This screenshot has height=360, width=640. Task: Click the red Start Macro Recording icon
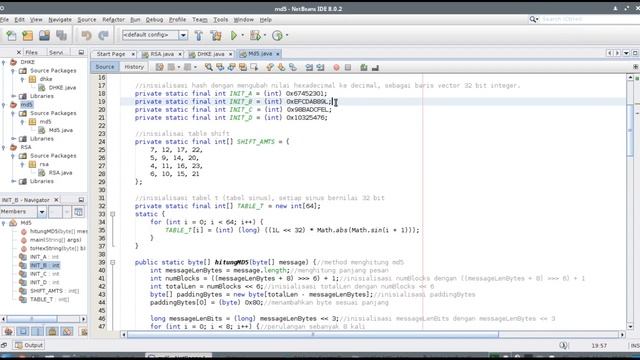click(336, 67)
